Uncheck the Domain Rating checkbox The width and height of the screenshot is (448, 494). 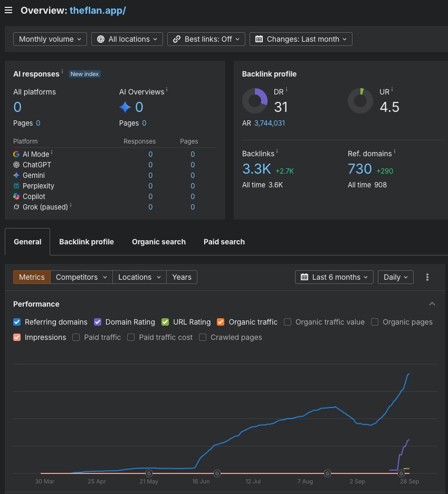(x=98, y=322)
